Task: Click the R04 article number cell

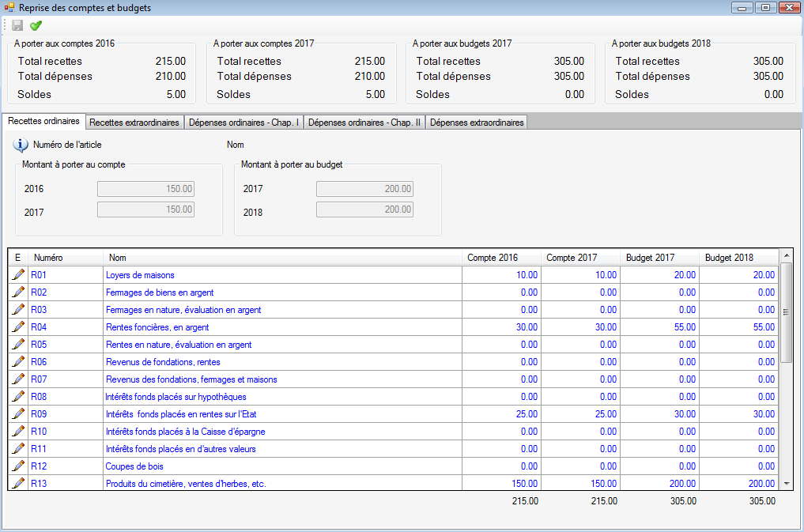Action: (x=66, y=327)
